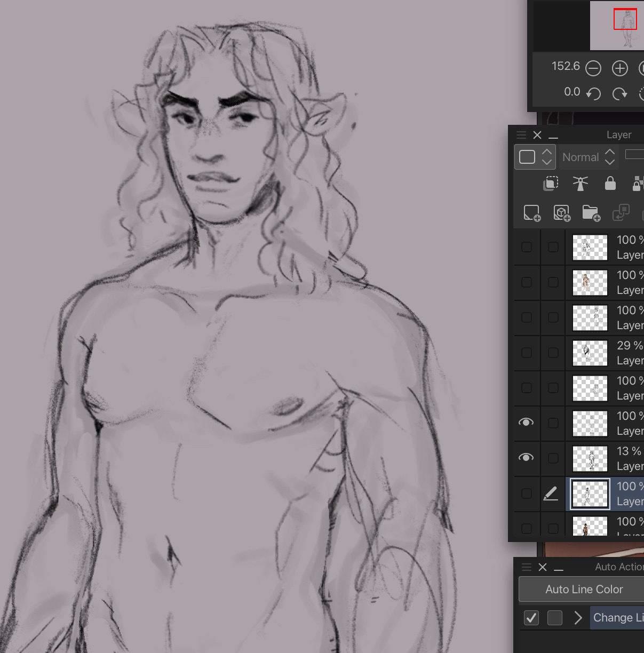Viewport: 644px width, 653px height.
Task: Create a new layer folder
Action: pos(591,213)
